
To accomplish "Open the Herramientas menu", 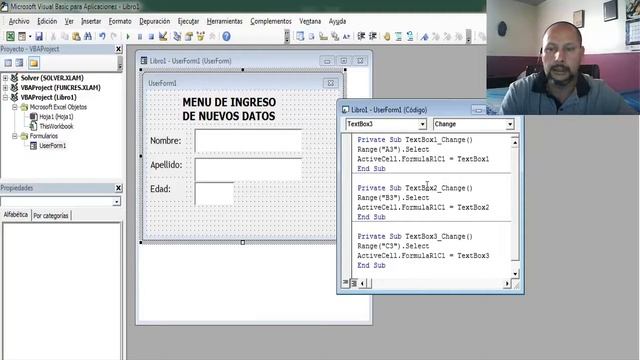I will pos(224,21).
